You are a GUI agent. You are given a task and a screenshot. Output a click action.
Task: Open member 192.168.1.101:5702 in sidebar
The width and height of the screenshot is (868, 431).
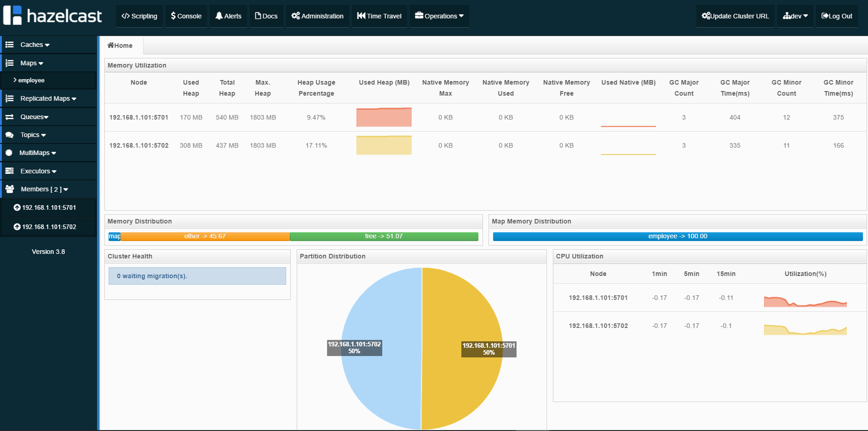point(49,227)
